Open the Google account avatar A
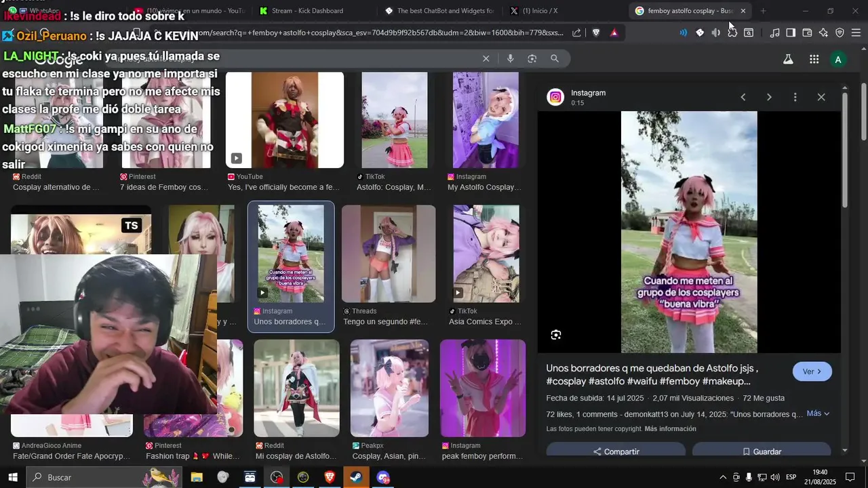The width and height of the screenshot is (868, 488). [838, 60]
